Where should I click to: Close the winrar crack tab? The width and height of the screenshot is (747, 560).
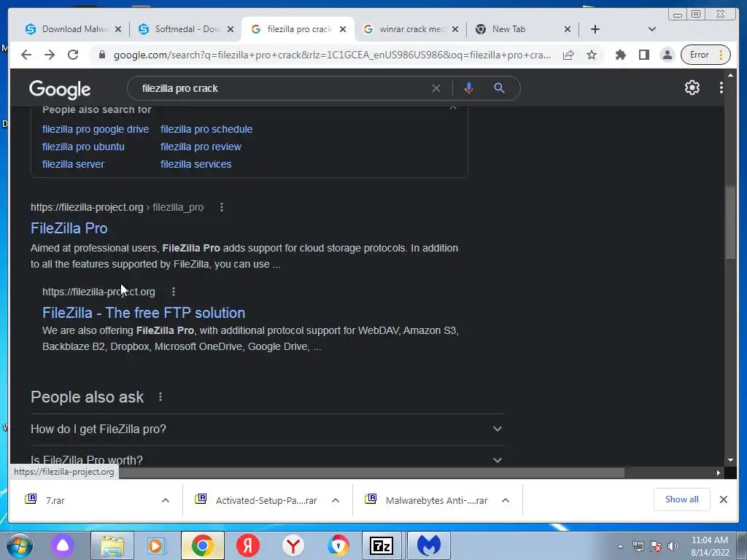coord(455,29)
